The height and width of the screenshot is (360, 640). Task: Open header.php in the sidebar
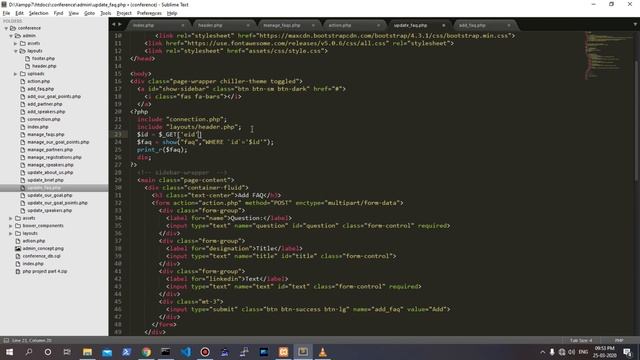tap(44, 66)
